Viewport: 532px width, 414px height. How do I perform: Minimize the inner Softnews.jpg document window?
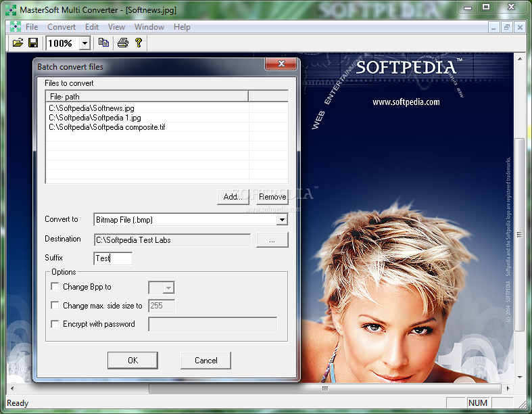[493, 27]
